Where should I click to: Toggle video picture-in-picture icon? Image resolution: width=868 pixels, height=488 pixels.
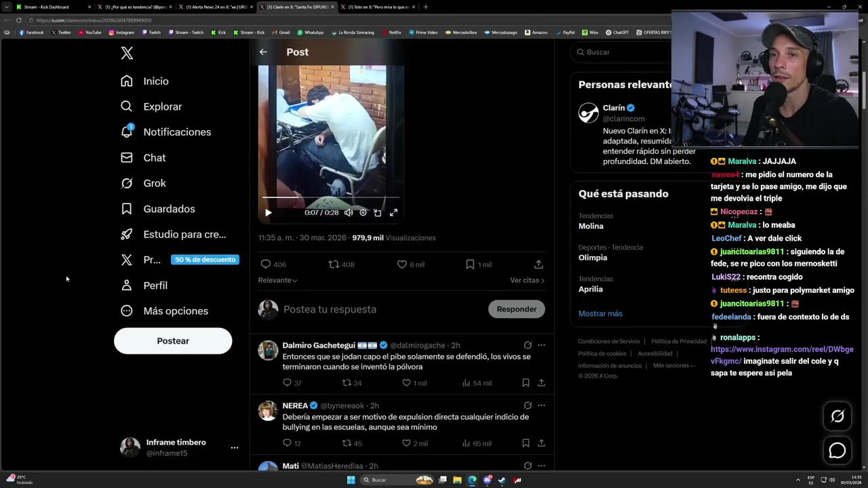[x=378, y=212]
